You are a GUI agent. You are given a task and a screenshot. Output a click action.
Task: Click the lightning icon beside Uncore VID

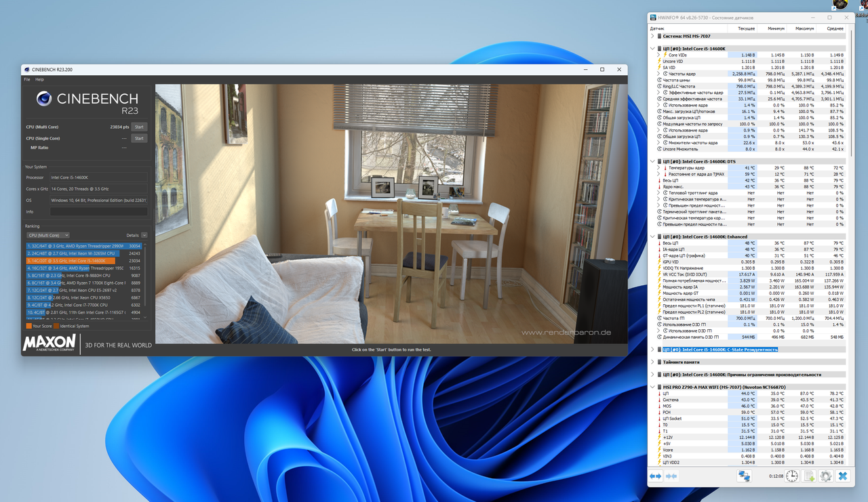(x=659, y=62)
